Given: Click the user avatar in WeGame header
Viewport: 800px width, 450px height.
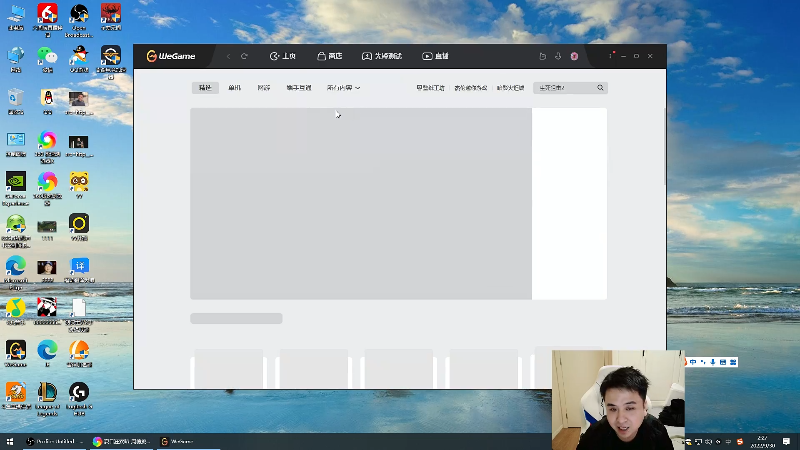Looking at the screenshot, I should coord(574,56).
